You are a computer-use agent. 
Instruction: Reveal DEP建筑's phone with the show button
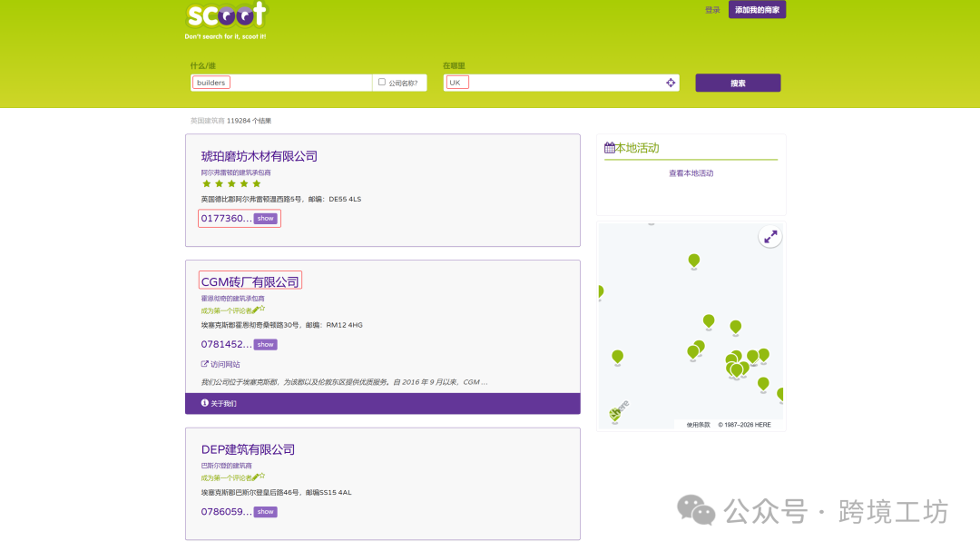[x=265, y=511]
